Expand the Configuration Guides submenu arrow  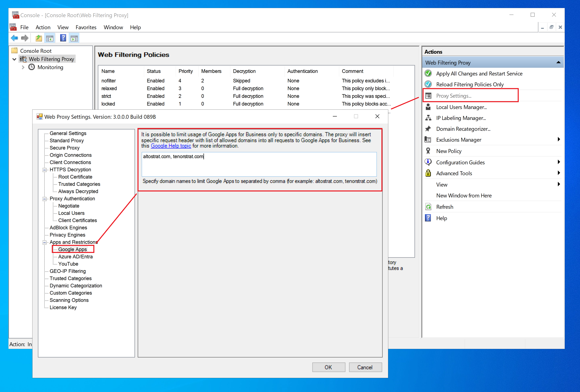pyautogui.click(x=559, y=162)
